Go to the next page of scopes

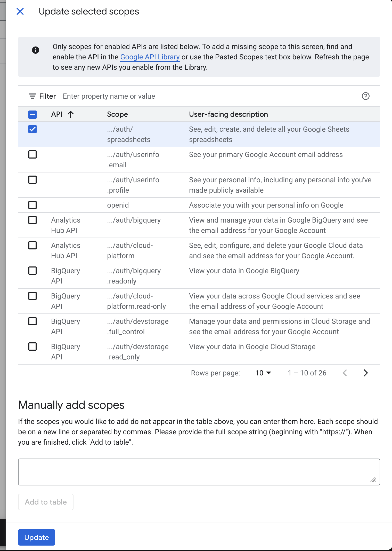[x=365, y=373]
